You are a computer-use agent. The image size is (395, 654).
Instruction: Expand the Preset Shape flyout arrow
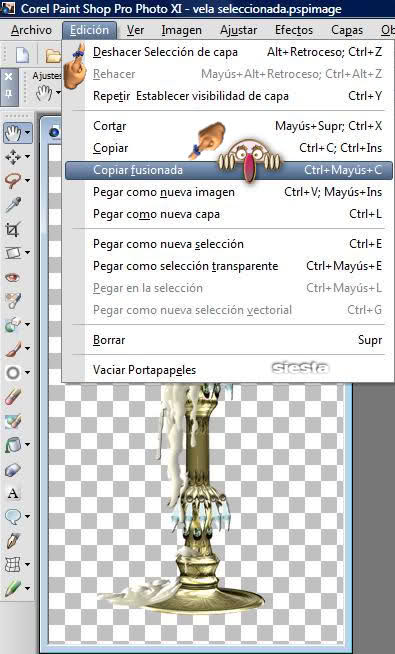28,517
